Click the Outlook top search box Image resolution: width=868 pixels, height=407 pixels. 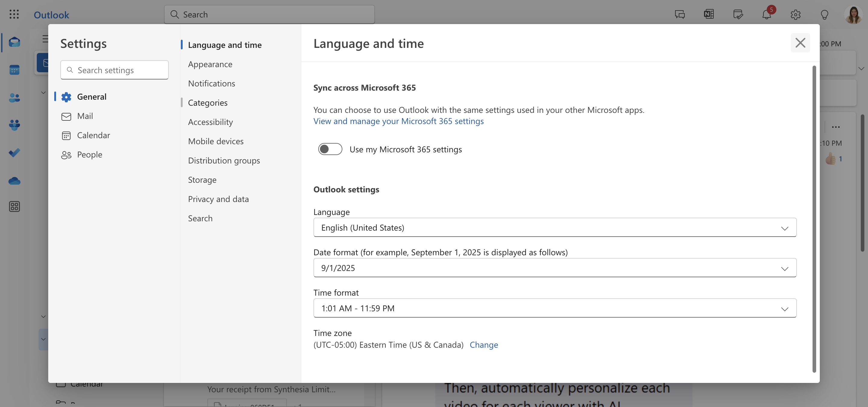tap(269, 14)
